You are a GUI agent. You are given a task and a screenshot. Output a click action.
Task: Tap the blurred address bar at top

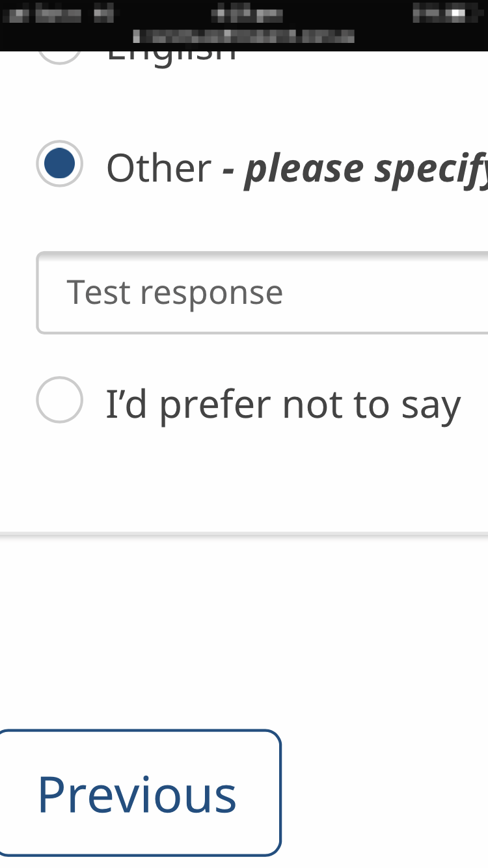click(244, 35)
